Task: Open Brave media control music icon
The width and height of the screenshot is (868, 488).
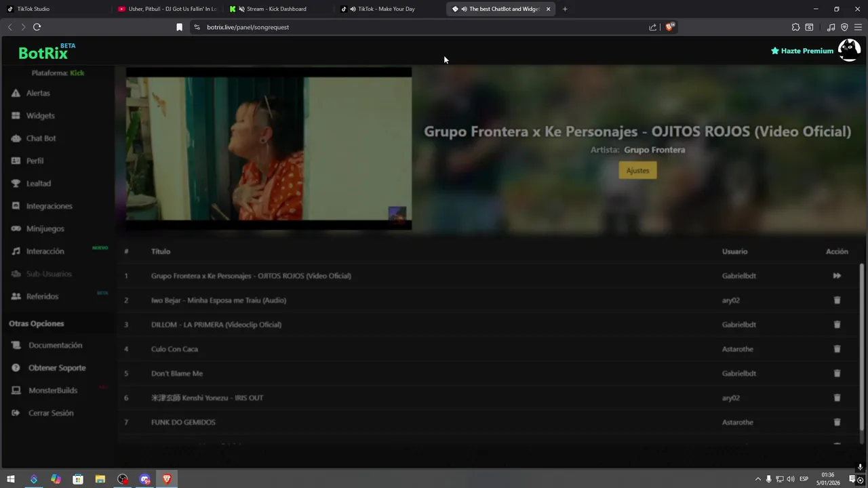Action: 831,27
